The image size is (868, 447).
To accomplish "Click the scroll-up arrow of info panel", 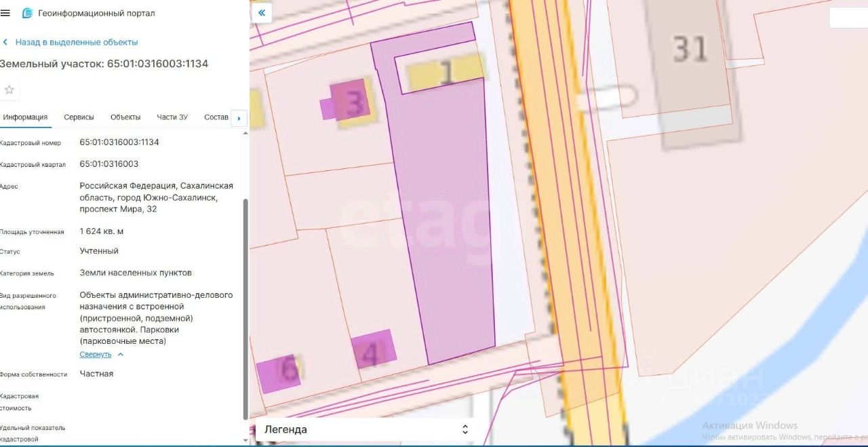I will (x=245, y=134).
